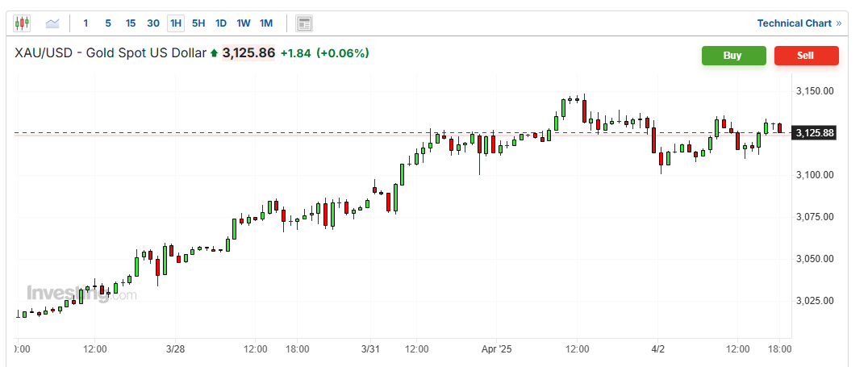Viewport: 868px width, 367px height.
Task: Toggle the news panel layout icon
Action: 304,23
